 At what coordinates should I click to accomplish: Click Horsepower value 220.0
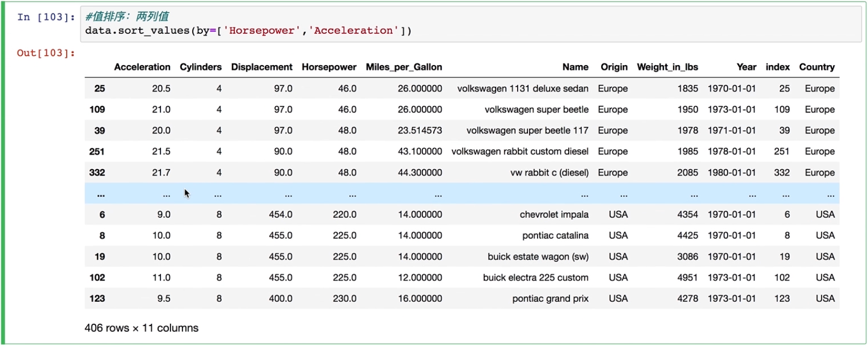click(344, 214)
